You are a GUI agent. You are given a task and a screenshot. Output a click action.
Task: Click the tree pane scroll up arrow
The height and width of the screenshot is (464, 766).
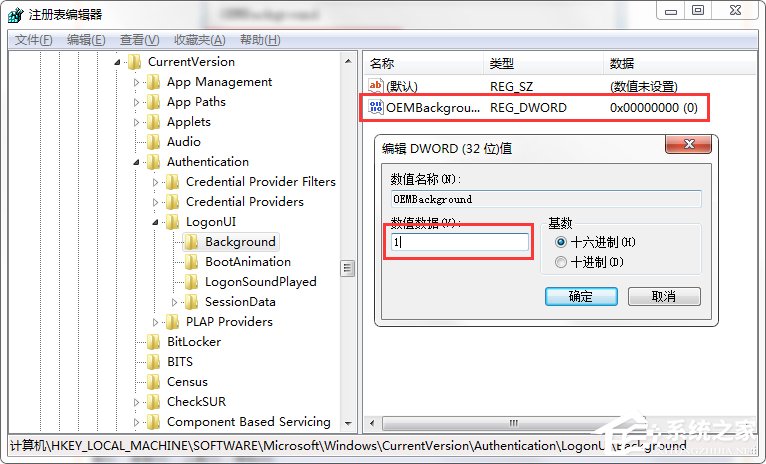348,62
